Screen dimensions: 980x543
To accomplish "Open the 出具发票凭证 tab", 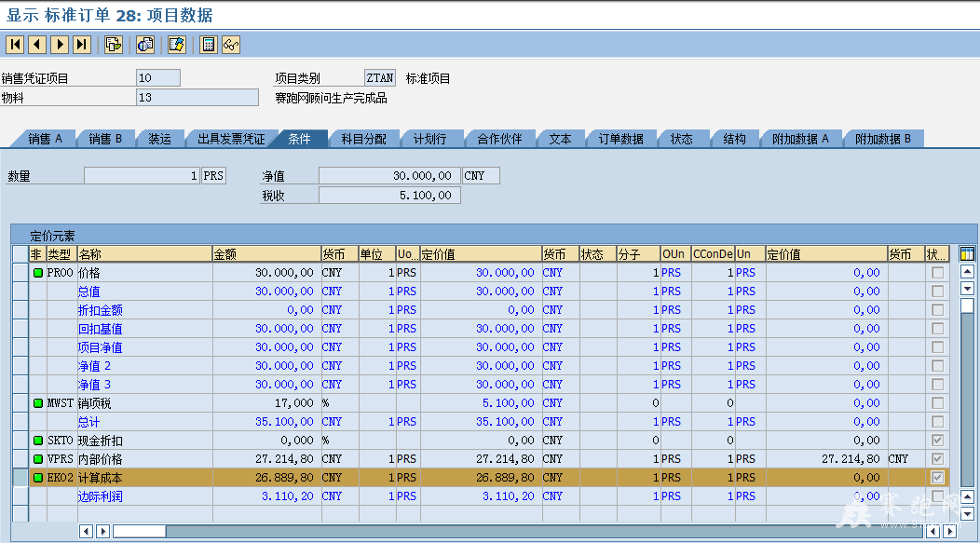I will click(x=231, y=139).
